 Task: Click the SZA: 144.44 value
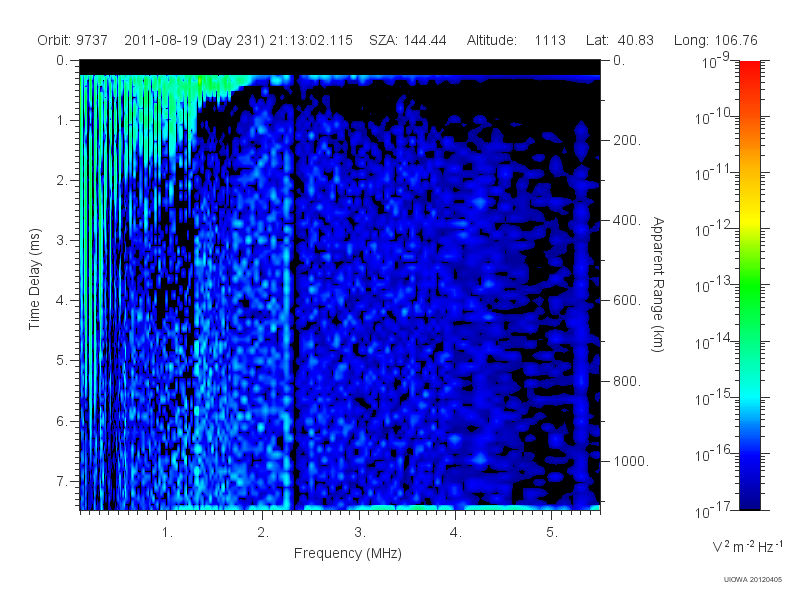pyautogui.click(x=408, y=40)
